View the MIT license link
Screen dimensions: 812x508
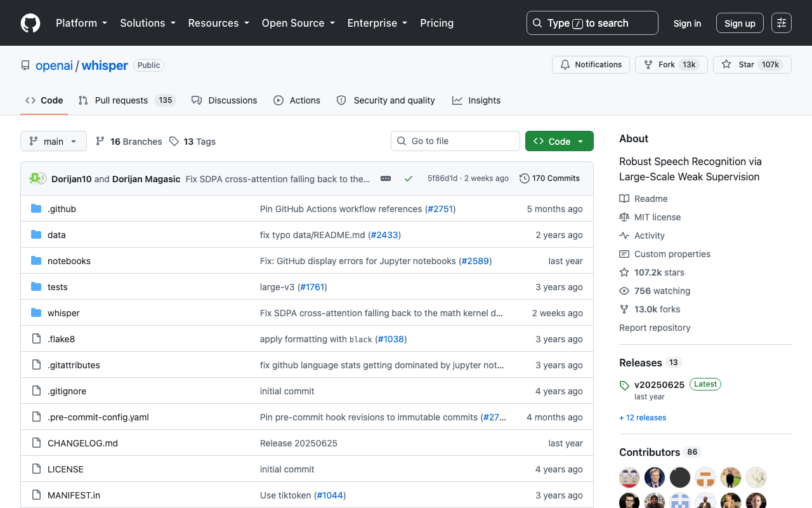[x=650, y=217]
